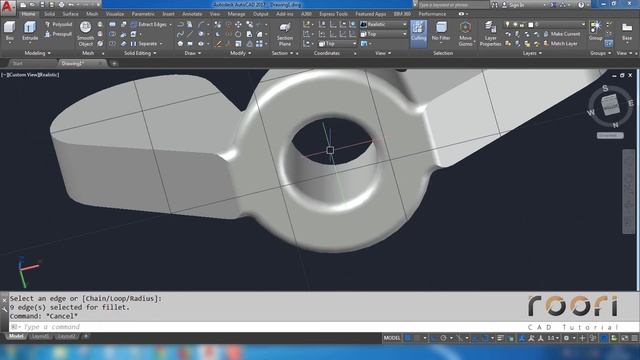Open the Realistic visual style dropdown
The height and width of the screenshot is (360, 640).
pyautogui.click(x=384, y=24)
